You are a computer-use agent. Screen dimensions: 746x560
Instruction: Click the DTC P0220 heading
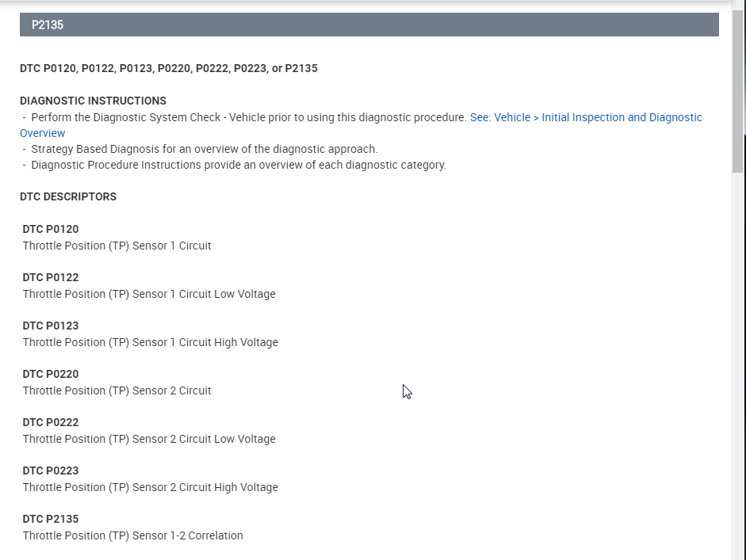point(51,374)
